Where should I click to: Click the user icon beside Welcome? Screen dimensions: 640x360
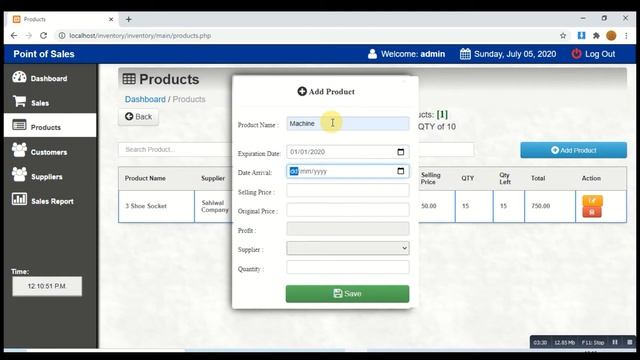point(372,54)
